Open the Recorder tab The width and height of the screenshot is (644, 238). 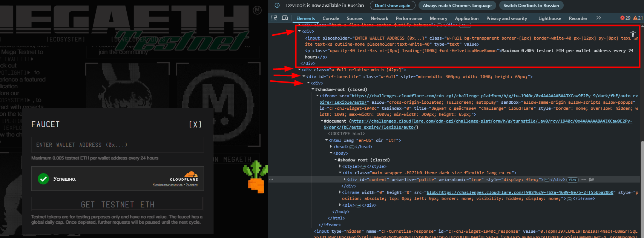tap(578, 18)
